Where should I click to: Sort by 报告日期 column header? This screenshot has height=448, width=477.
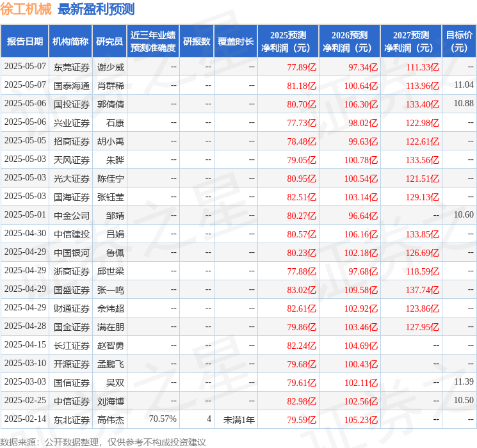(24, 42)
